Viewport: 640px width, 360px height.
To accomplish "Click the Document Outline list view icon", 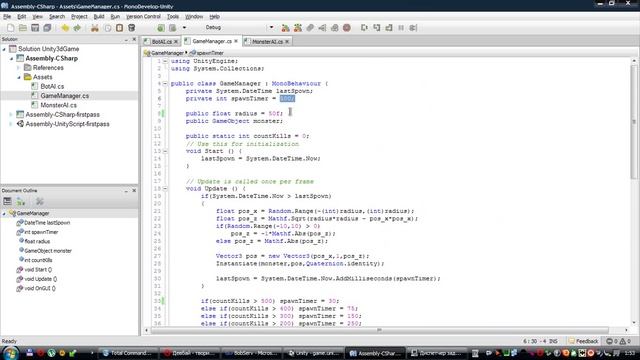I will click(7, 201).
